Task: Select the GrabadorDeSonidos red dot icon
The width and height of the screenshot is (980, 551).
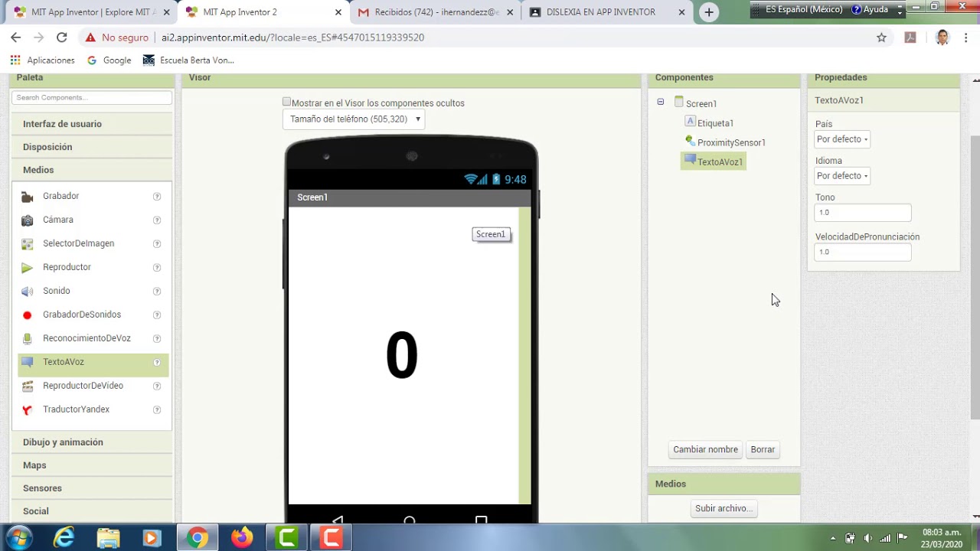Action: tap(28, 315)
